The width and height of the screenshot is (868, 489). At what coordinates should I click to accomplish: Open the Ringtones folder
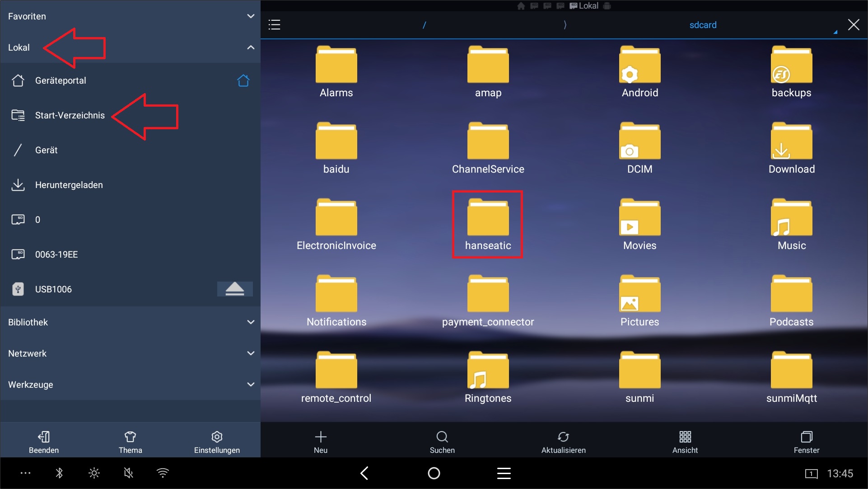(488, 378)
